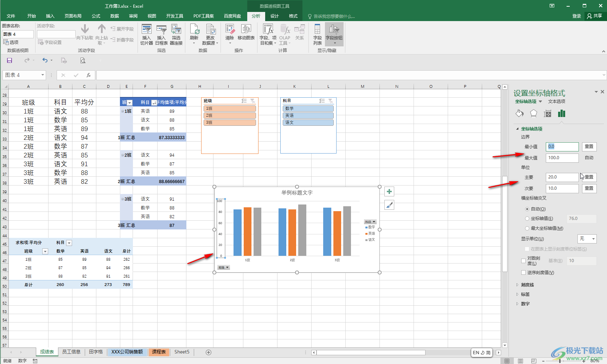607x364 pixels.
Task: Select Axis Options bar chart icon
Action: 562,113
